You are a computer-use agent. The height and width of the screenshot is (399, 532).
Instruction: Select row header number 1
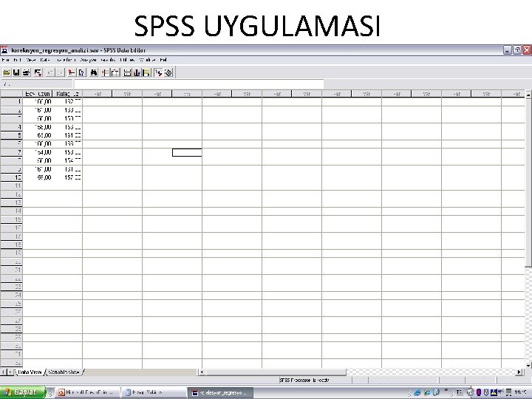point(11,101)
